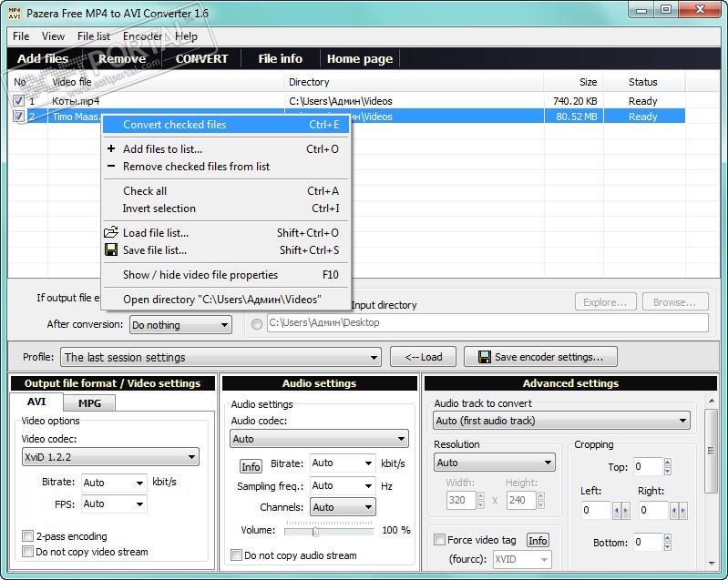Switch to the AVI tab
The height and width of the screenshot is (580, 728).
[x=36, y=402]
